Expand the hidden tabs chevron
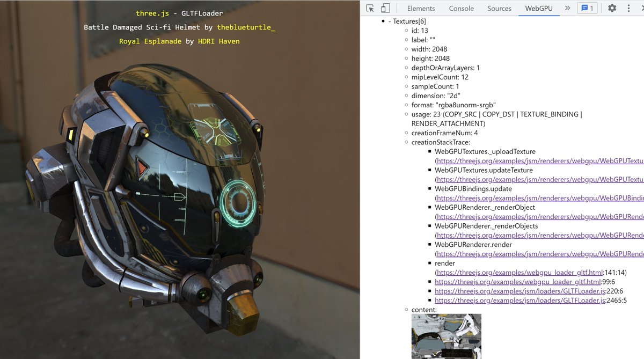Screen dimensions: 644x359 (x=567, y=8)
